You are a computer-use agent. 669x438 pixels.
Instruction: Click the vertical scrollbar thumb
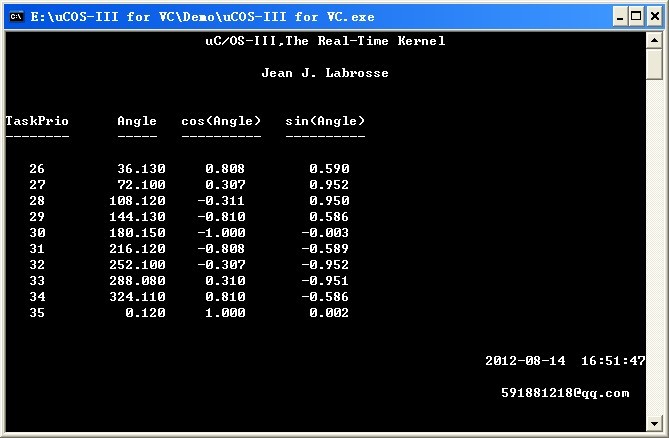click(654, 64)
